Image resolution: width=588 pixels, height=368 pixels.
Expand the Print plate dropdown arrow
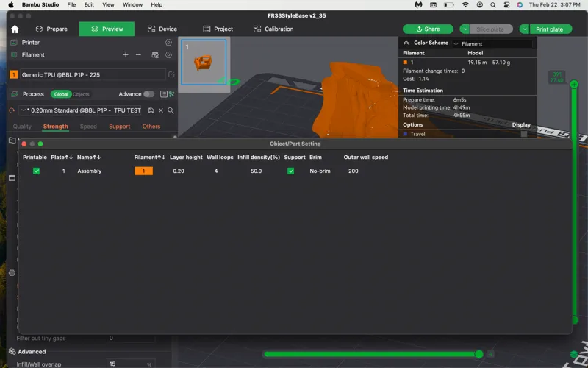click(524, 29)
